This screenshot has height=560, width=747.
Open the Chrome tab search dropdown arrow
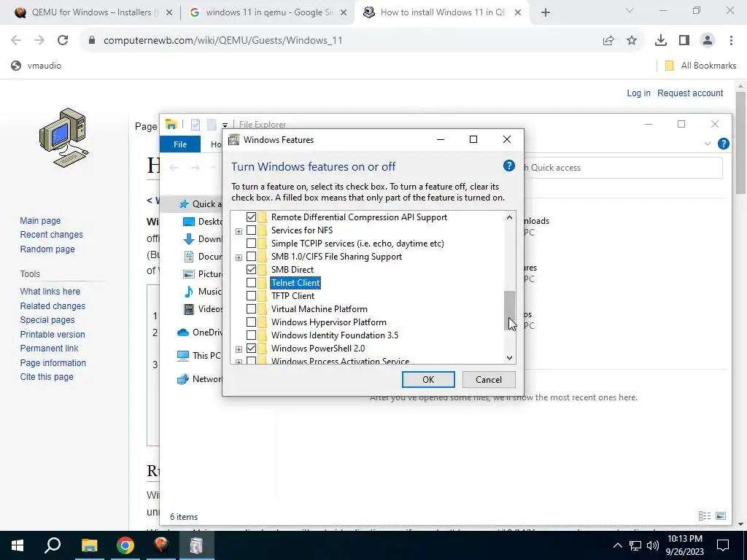[x=630, y=10]
